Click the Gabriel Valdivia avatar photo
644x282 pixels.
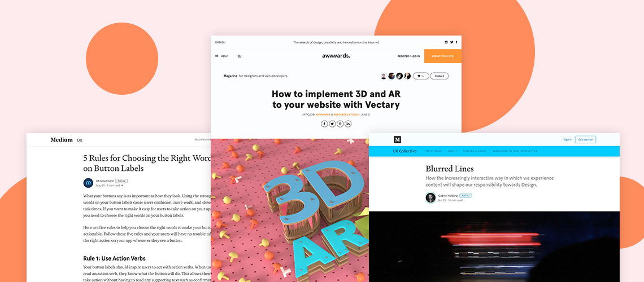click(430, 197)
